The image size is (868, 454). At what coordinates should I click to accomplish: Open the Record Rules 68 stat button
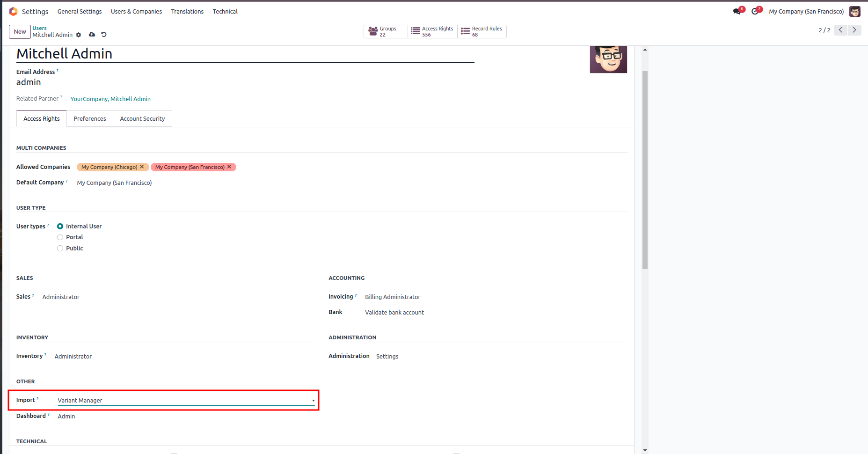coord(482,31)
